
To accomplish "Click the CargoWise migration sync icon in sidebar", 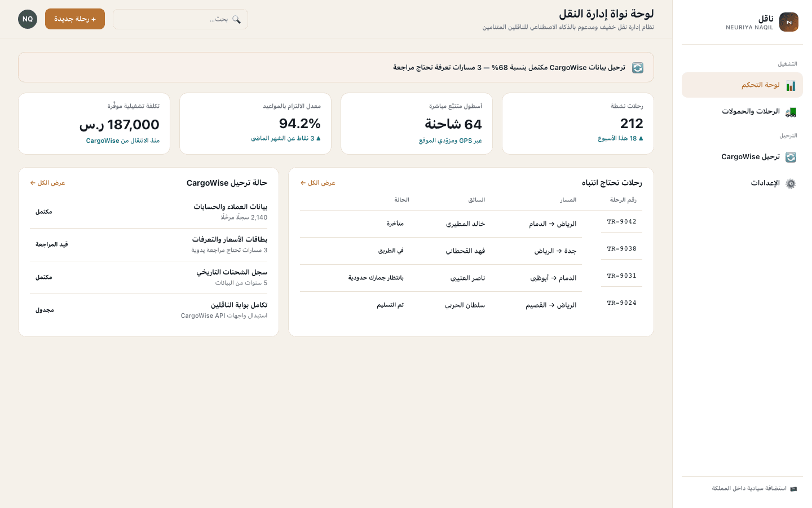I will [x=791, y=157].
